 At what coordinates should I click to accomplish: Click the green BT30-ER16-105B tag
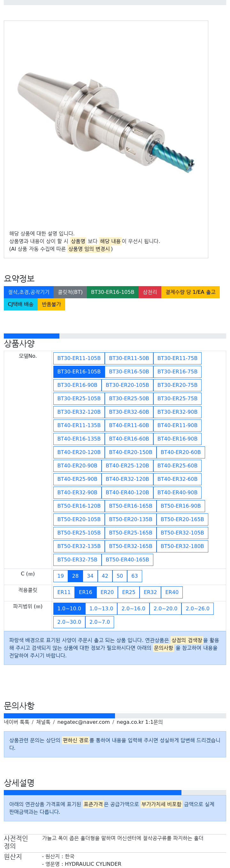pyautogui.click(x=113, y=292)
